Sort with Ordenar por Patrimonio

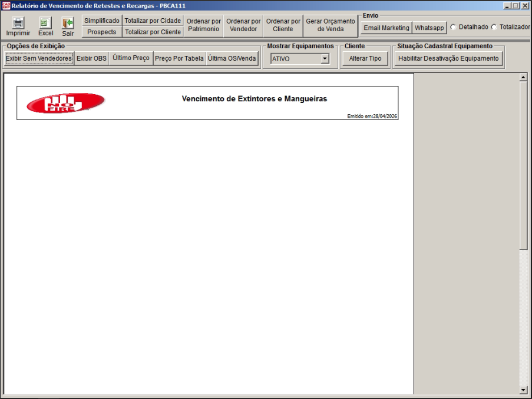point(204,25)
